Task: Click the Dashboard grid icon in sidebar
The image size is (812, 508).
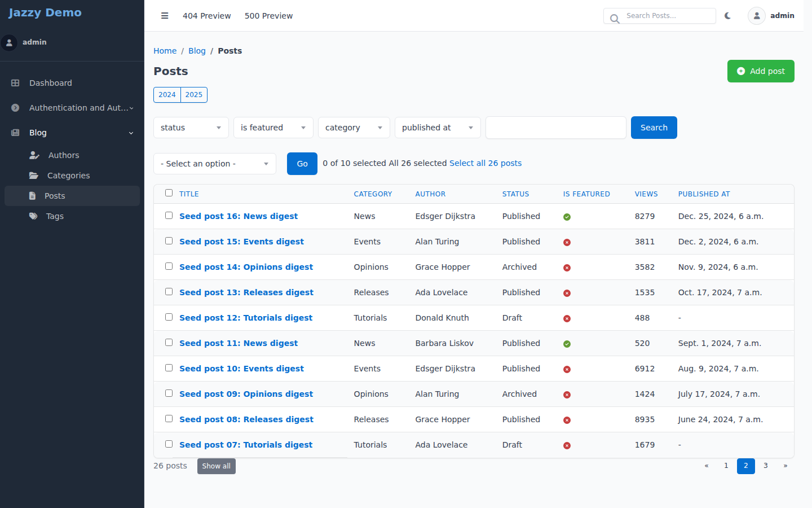Action: coord(15,83)
